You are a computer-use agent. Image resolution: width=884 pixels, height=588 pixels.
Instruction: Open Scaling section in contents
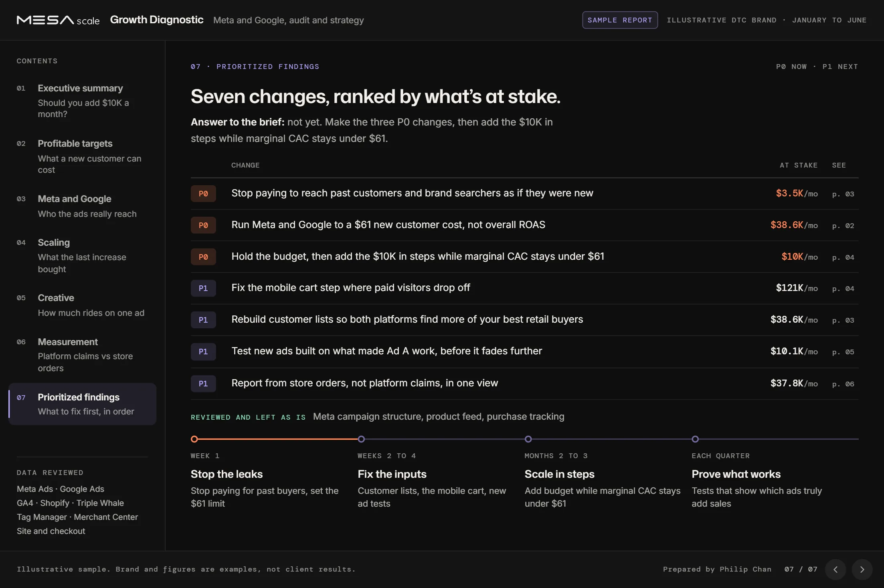(82, 255)
